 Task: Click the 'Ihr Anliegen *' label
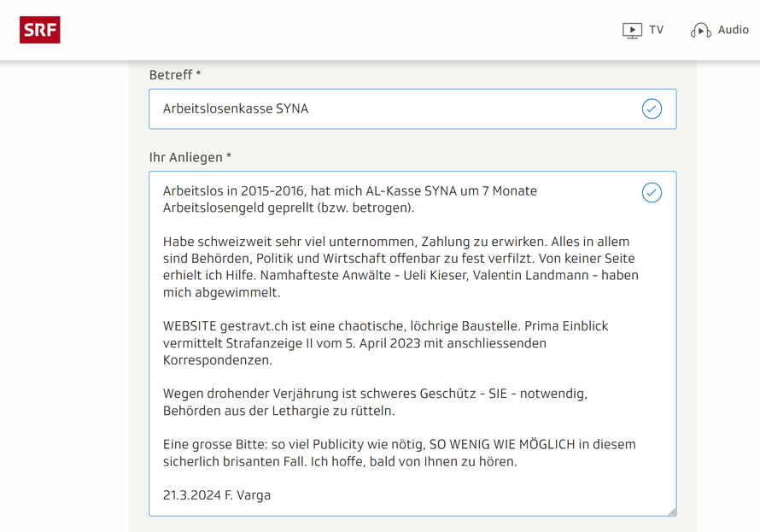190,157
